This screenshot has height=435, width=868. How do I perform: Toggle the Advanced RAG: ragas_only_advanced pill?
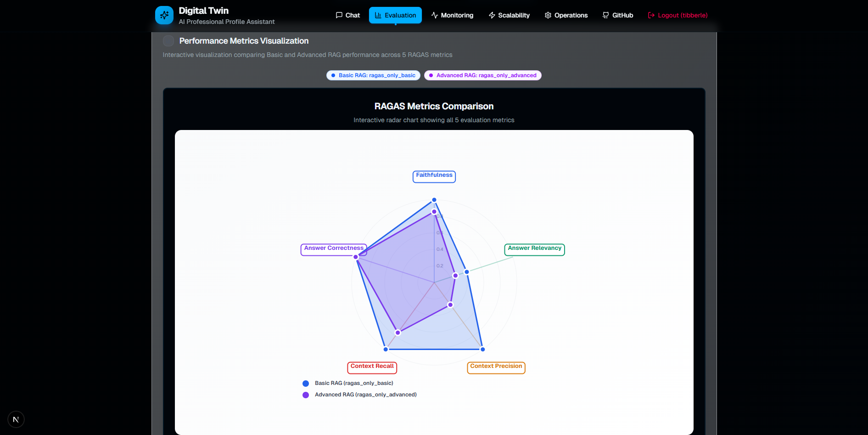pos(482,75)
